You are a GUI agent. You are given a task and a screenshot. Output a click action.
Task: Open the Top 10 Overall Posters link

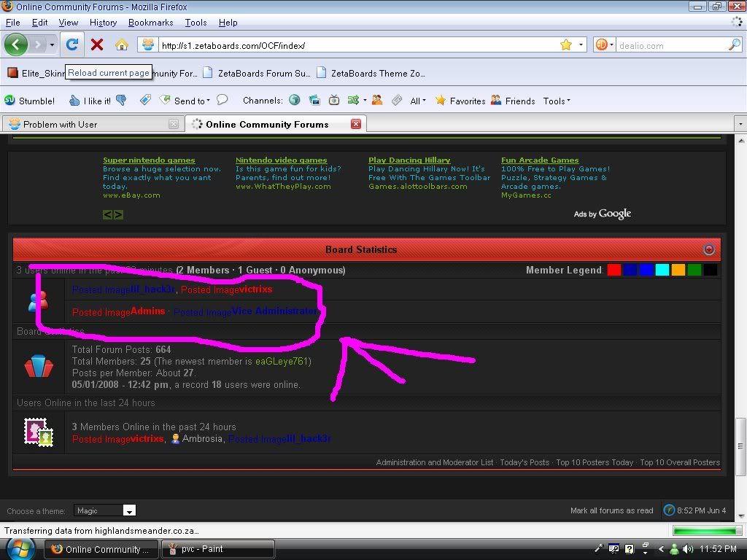[x=680, y=462]
